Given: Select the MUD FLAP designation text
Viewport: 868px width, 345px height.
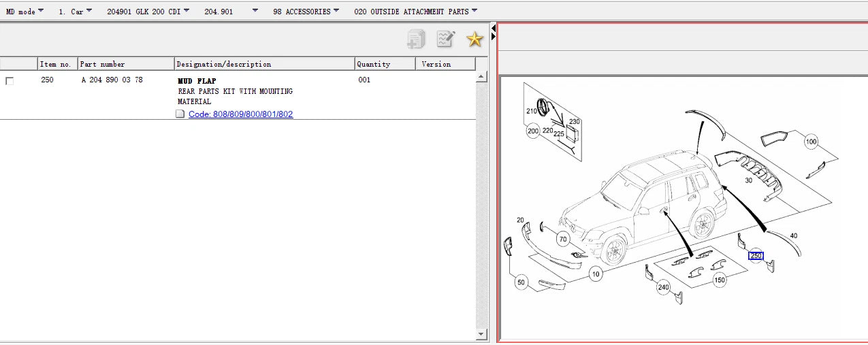Looking at the screenshot, I should click(197, 81).
